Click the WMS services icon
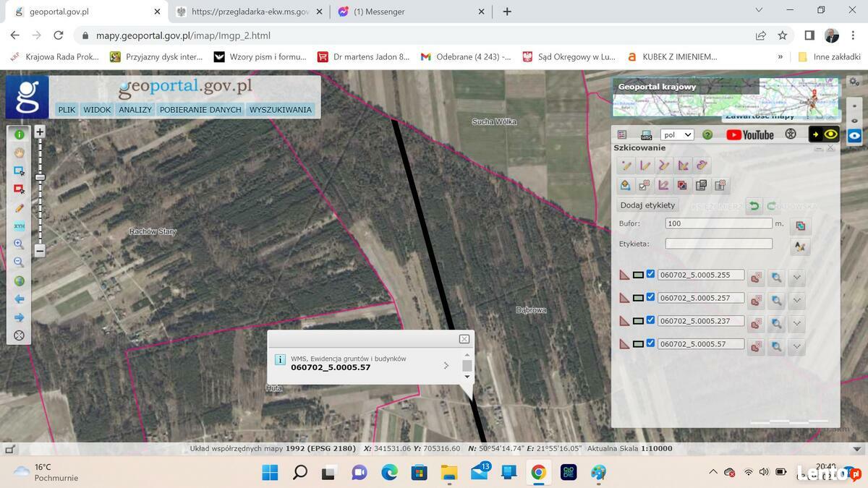 [646, 134]
